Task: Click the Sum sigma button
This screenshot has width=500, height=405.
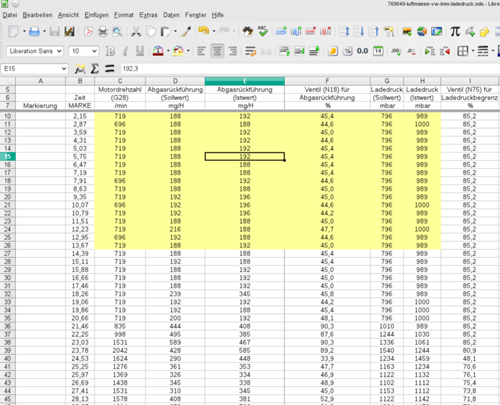Action: point(95,69)
